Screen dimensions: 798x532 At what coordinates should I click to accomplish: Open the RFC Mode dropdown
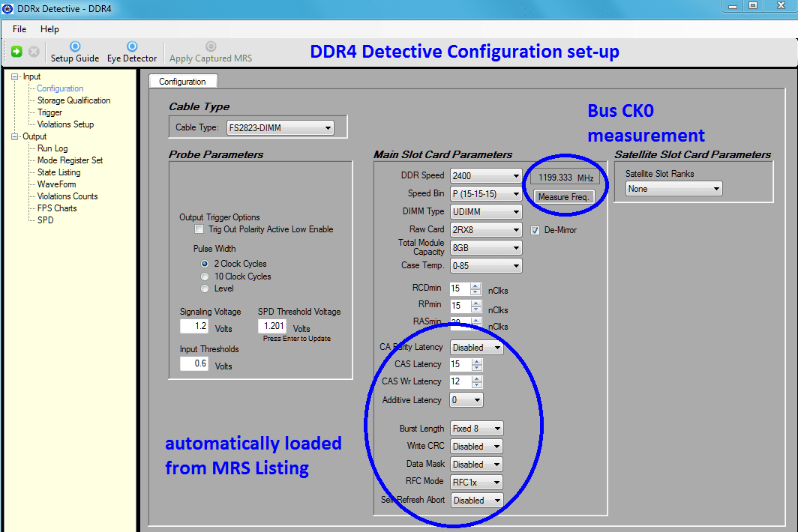click(476, 482)
